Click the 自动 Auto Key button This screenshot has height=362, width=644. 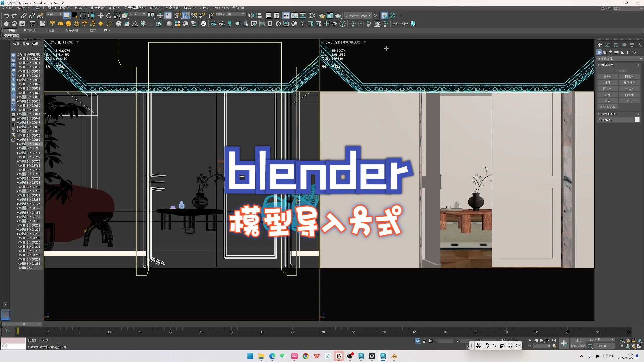tap(578, 340)
